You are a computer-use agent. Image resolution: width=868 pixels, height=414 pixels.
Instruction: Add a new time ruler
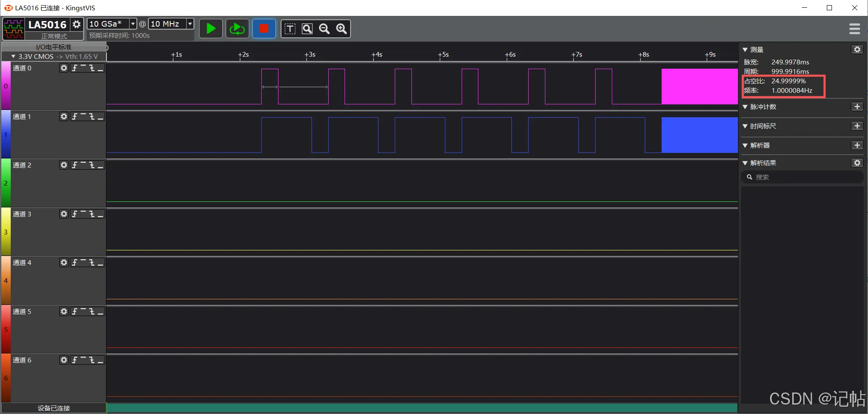[x=857, y=126]
